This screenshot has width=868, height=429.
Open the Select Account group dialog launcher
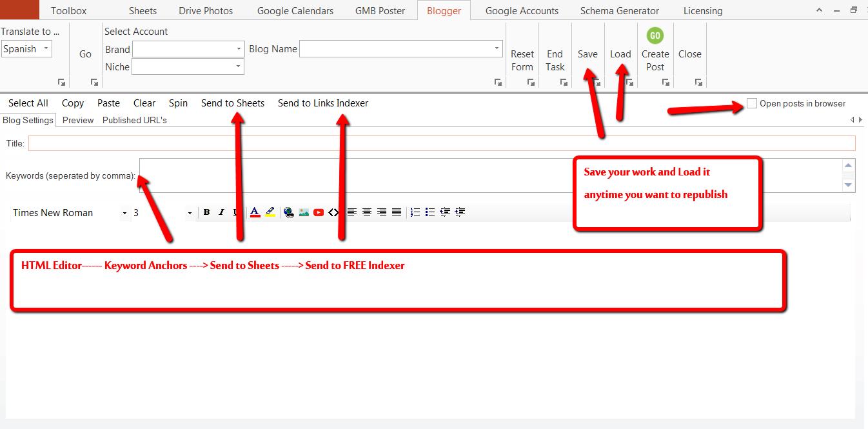(x=498, y=83)
